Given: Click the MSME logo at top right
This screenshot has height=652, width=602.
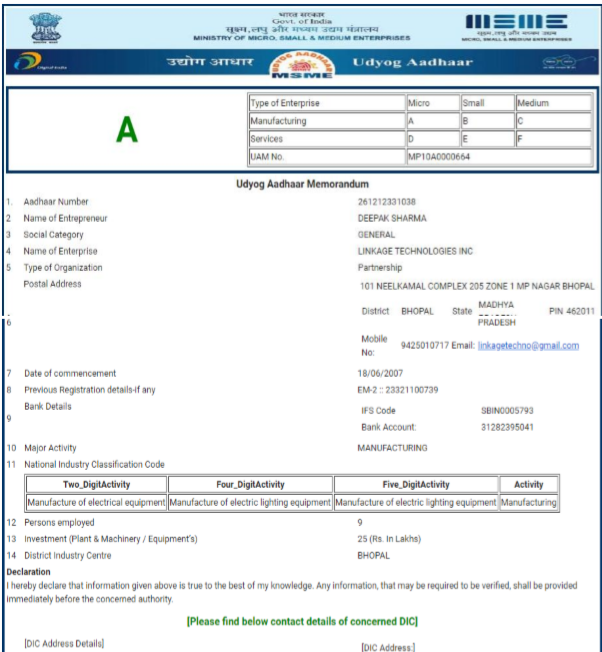Looking at the screenshot, I should coord(516,27).
